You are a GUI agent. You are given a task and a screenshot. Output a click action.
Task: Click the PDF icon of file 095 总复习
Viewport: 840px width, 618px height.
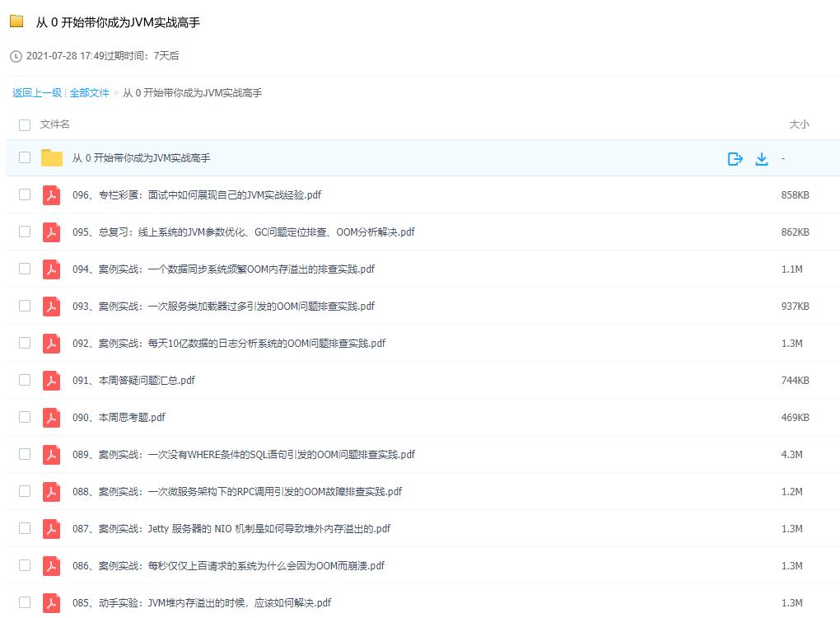[x=50, y=232]
